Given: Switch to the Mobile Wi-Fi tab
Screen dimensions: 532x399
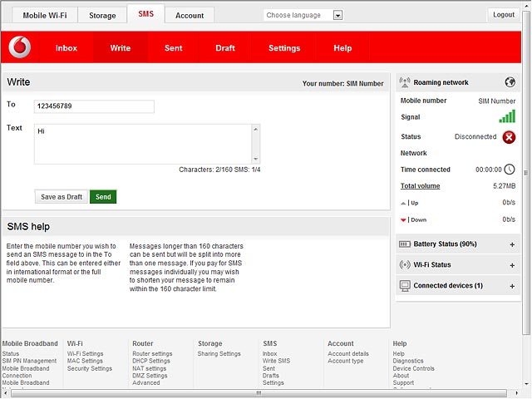Looking at the screenshot, I should pos(45,16).
